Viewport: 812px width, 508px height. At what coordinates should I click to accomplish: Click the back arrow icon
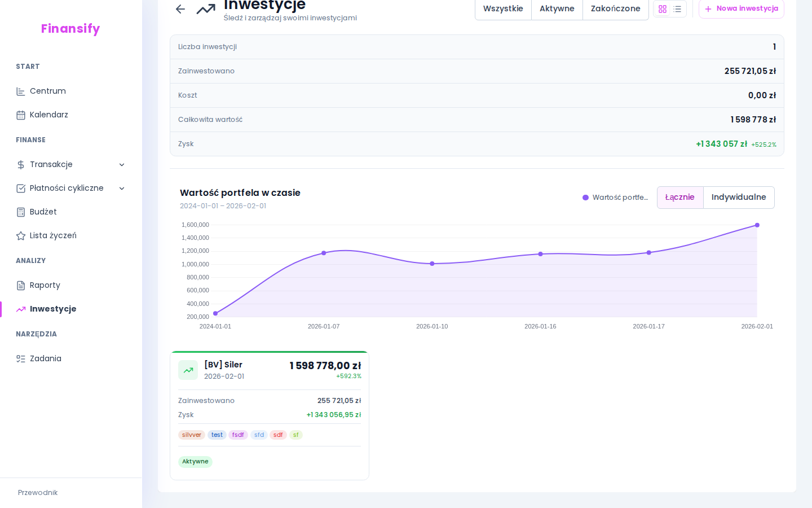pos(180,9)
